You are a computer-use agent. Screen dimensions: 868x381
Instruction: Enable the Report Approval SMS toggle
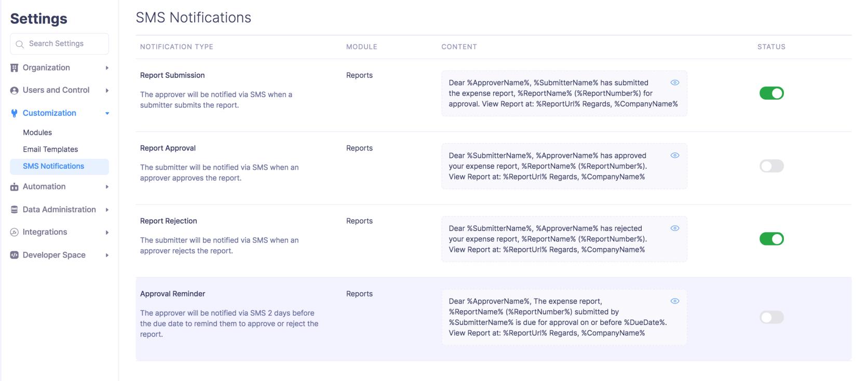771,166
